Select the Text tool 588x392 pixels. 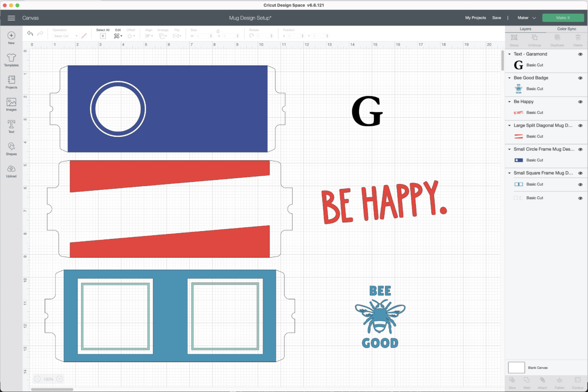[11, 127]
